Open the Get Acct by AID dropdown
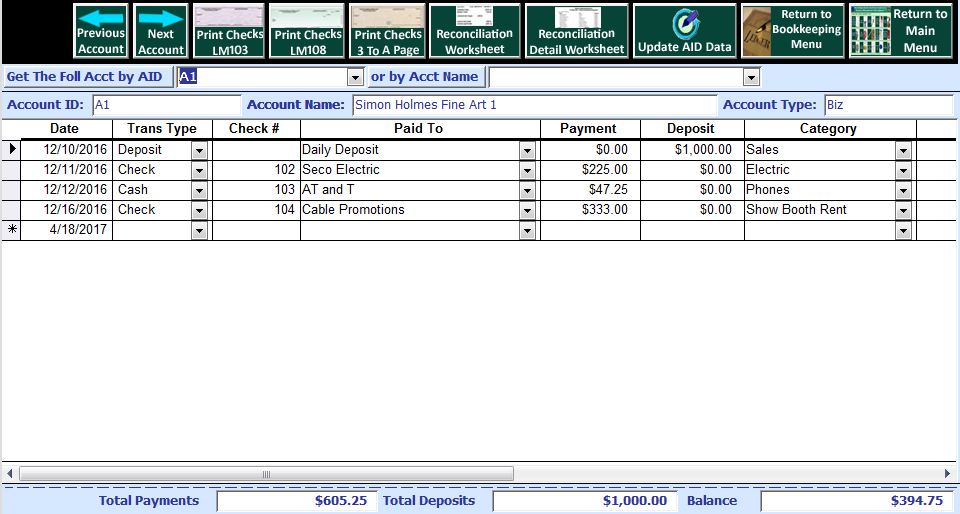960x514 pixels. pos(355,77)
